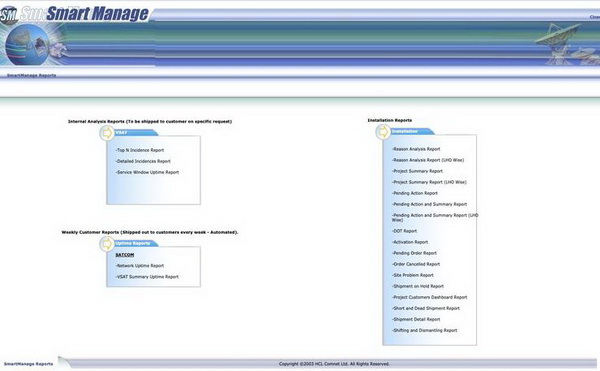Click the Installation panel arrow icon
This screenshot has height=371, width=600.
pos(383,132)
